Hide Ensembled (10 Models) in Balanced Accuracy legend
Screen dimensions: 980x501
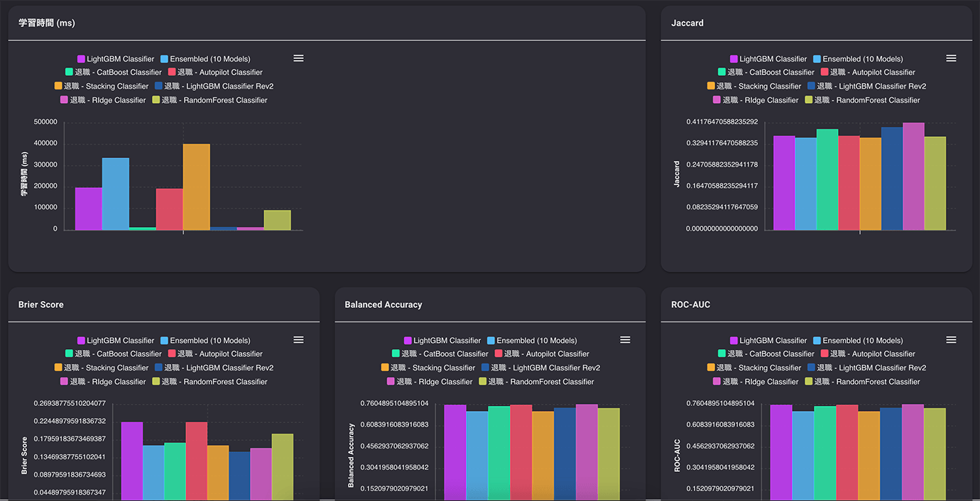(x=532, y=341)
